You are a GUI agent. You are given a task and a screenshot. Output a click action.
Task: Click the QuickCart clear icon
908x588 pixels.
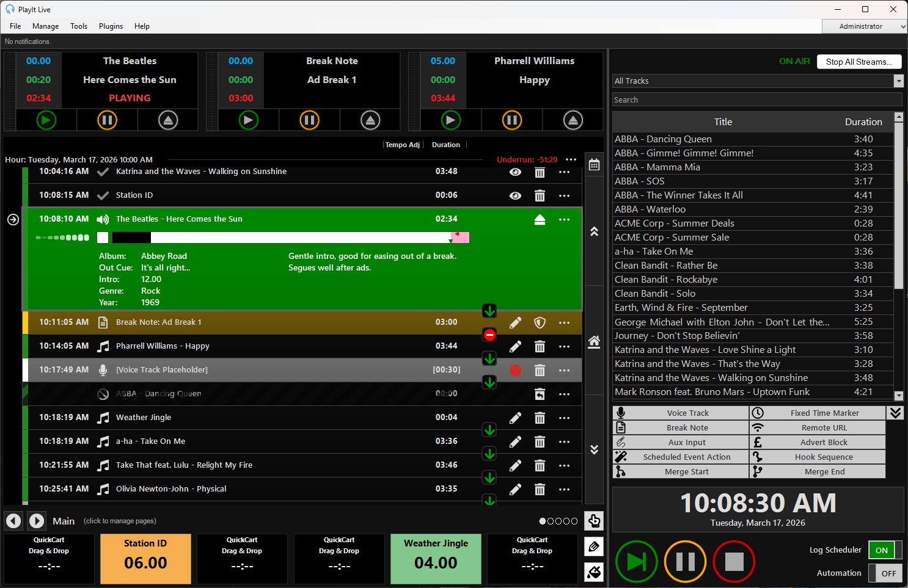pos(594,572)
